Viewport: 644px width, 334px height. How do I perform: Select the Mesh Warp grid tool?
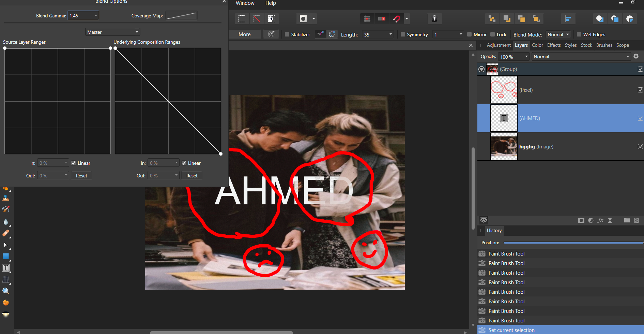(x=6, y=279)
